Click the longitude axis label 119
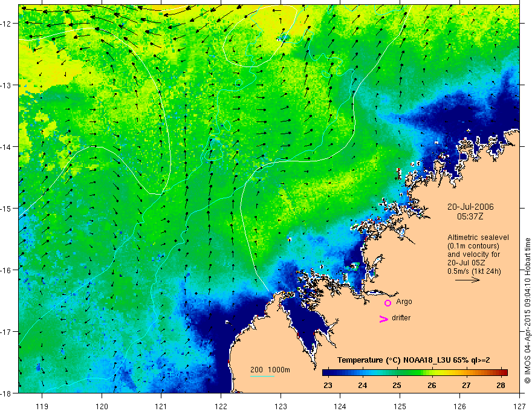This screenshot has width=532, height=411. click(x=42, y=406)
